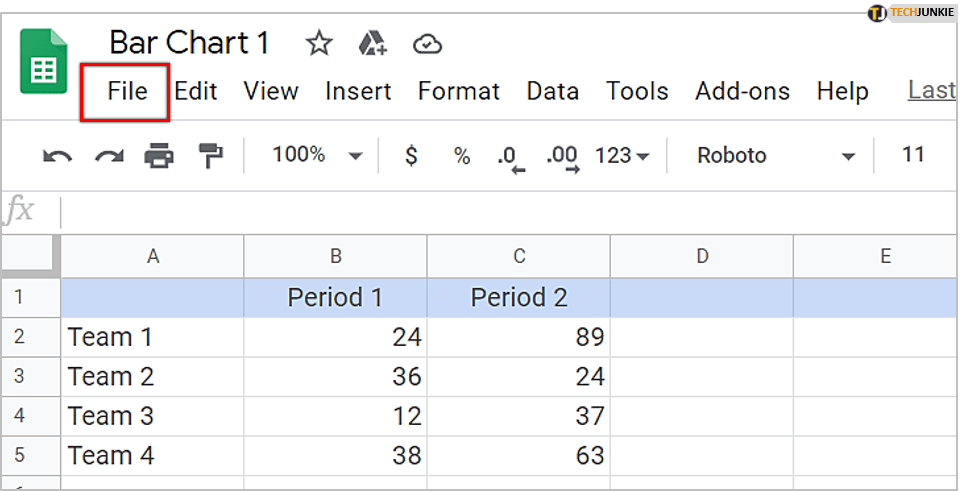Undo the last action
The height and width of the screenshot is (491, 962).
click(57, 155)
